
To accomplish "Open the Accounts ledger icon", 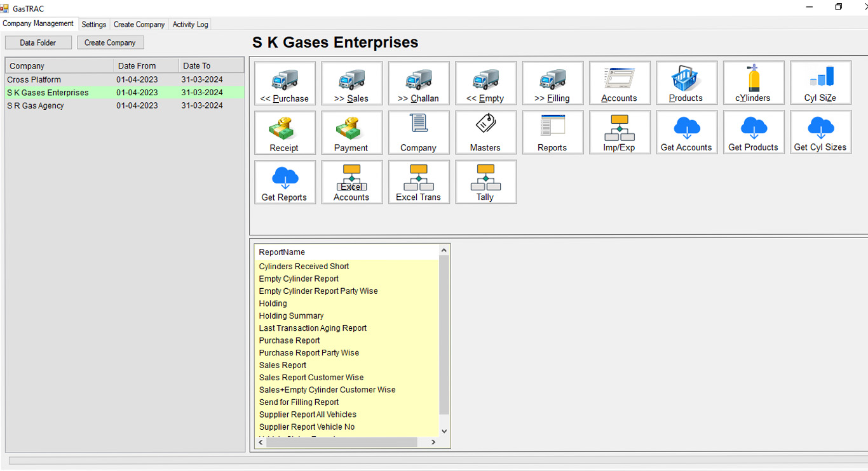I will click(620, 83).
